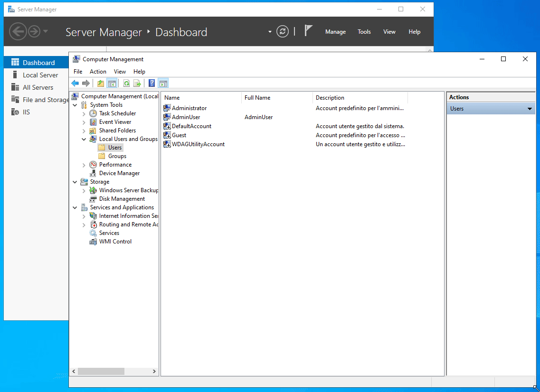
Task: Open Action menu in Computer Management
Action: pyautogui.click(x=98, y=72)
